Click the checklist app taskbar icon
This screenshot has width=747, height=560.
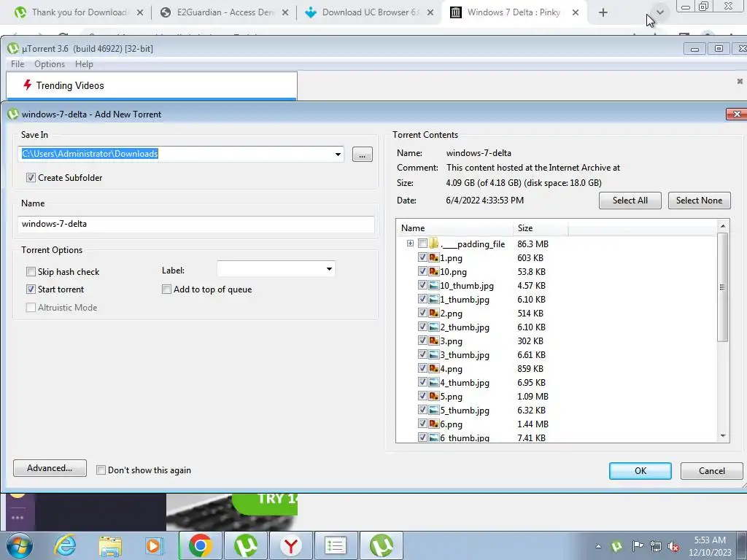tap(336, 545)
